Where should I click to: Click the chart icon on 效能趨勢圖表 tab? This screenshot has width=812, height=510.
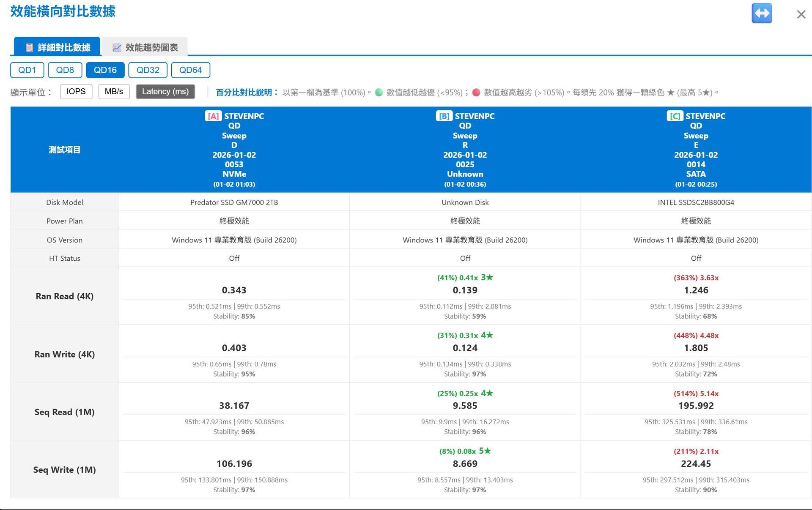(x=117, y=47)
